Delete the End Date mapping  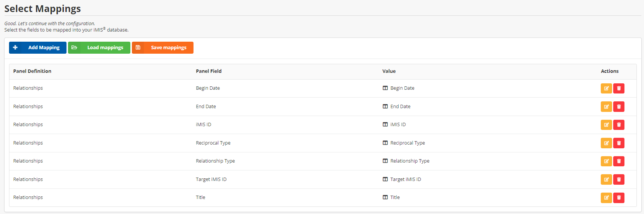pos(618,107)
